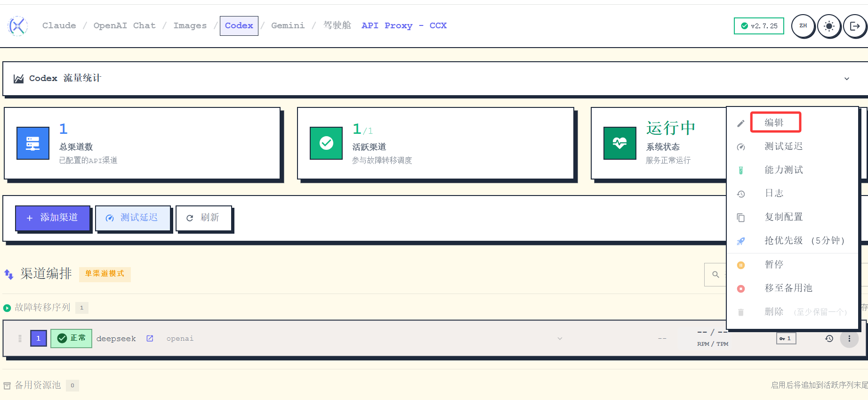Click the green play icon beside 故障转移序列
The width and height of the screenshot is (868, 400).
click(x=7, y=308)
